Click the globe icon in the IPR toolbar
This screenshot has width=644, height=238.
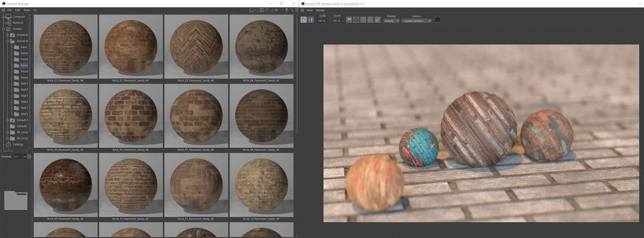coord(356,20)
